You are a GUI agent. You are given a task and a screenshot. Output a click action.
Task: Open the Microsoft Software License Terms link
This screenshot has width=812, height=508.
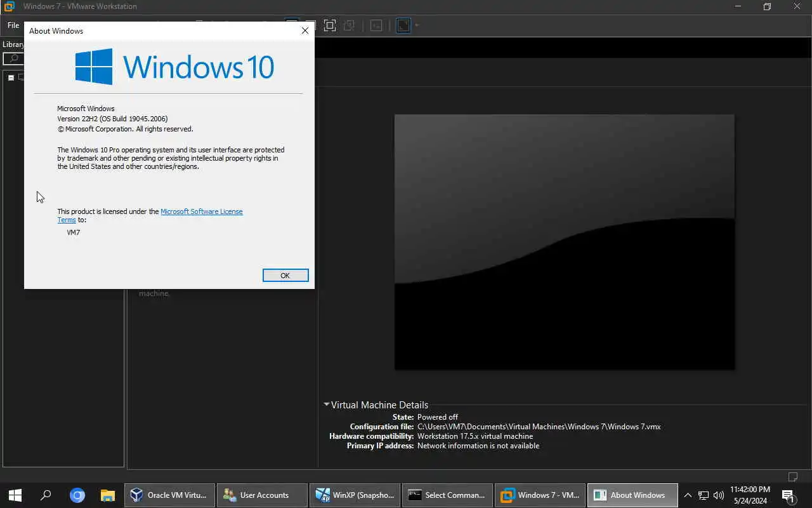coord(201,211)
